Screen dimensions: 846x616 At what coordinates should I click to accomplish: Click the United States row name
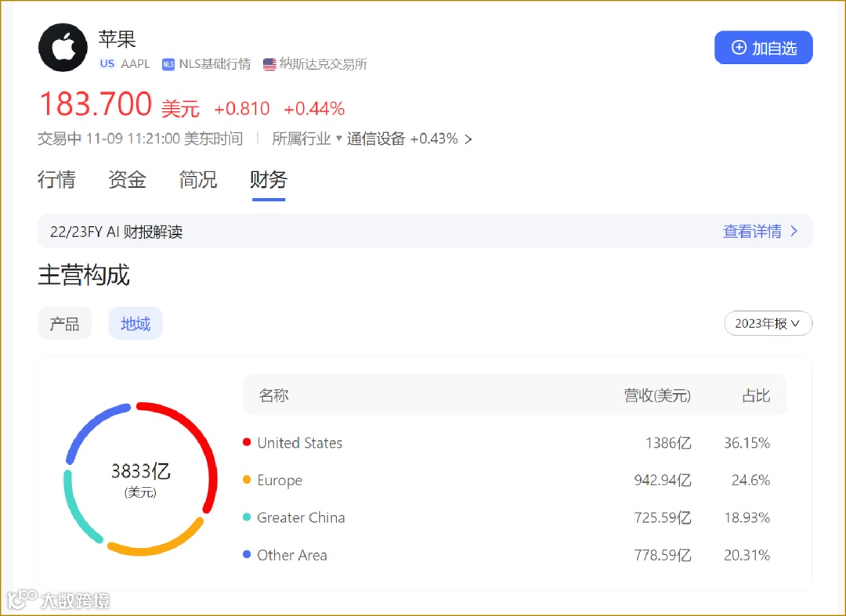(299, 443)
